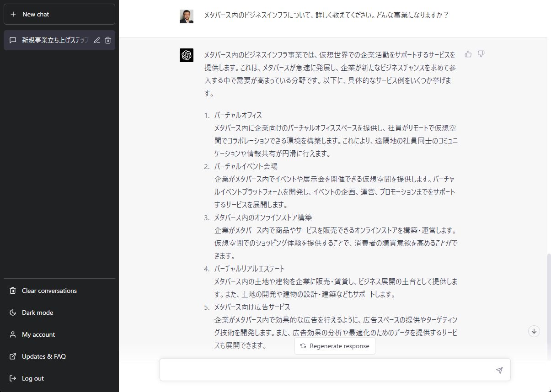Open the Updates & FAQ link
This screenshot has height=392, width=551.
click(44, 356)
